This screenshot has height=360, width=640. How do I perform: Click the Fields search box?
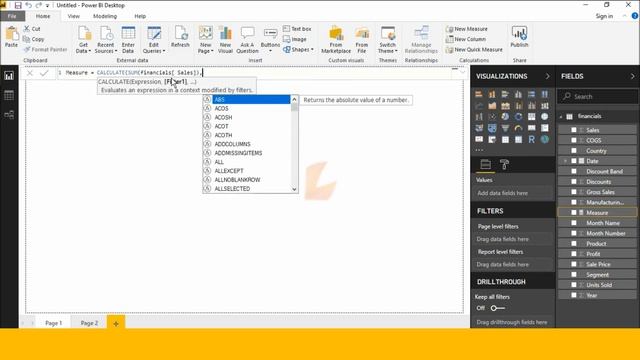click(x=597, y=97)
